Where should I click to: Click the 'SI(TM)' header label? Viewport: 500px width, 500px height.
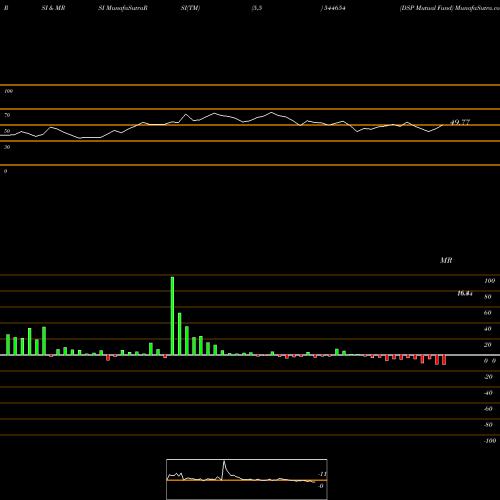click(x=190, y=8)
